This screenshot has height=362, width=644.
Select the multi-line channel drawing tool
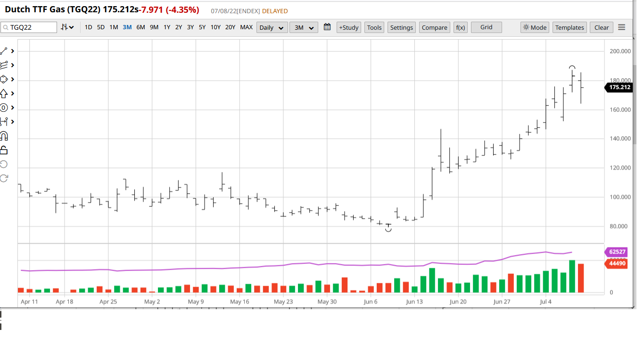click(x=4, y=65)
